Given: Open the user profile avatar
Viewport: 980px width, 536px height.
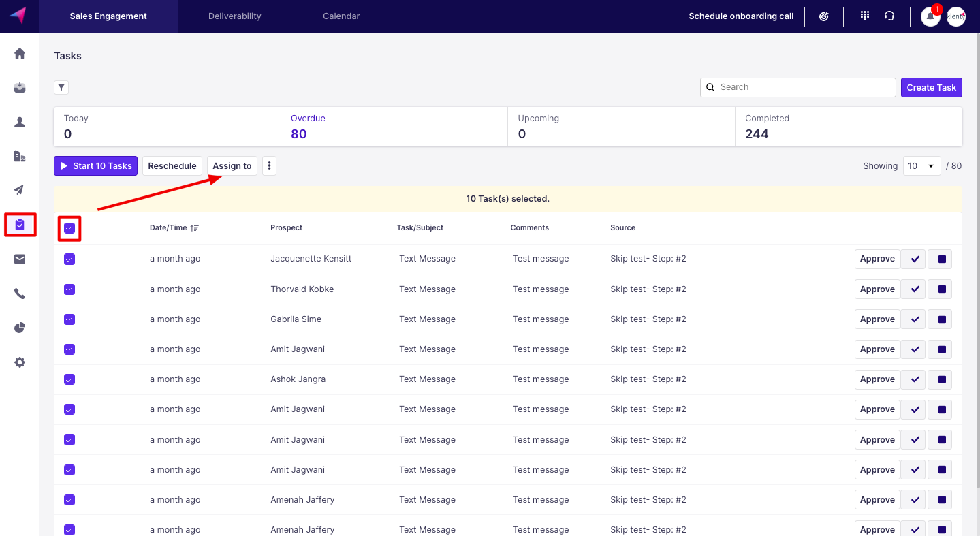Looking at the screenshot, I should point(956,16).
